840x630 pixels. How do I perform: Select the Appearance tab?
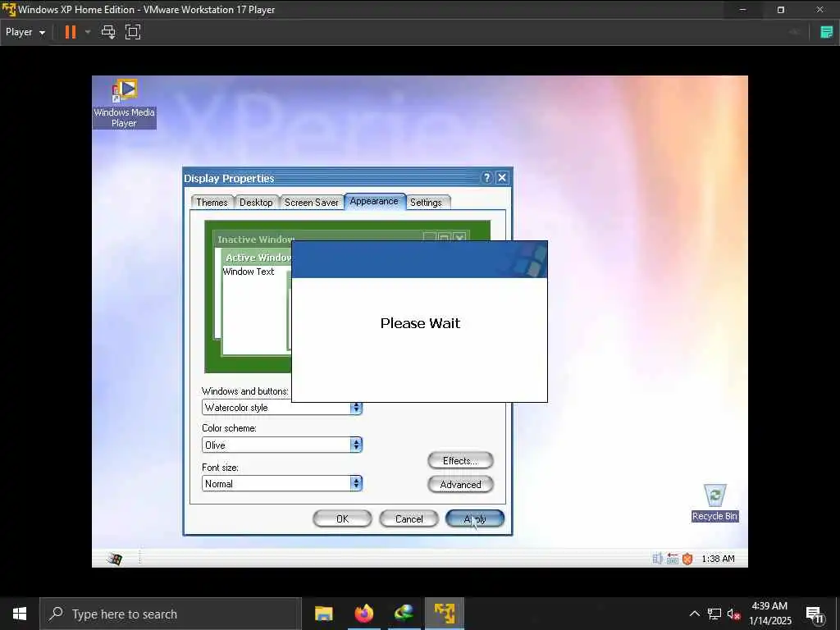[x=374, y=202]
